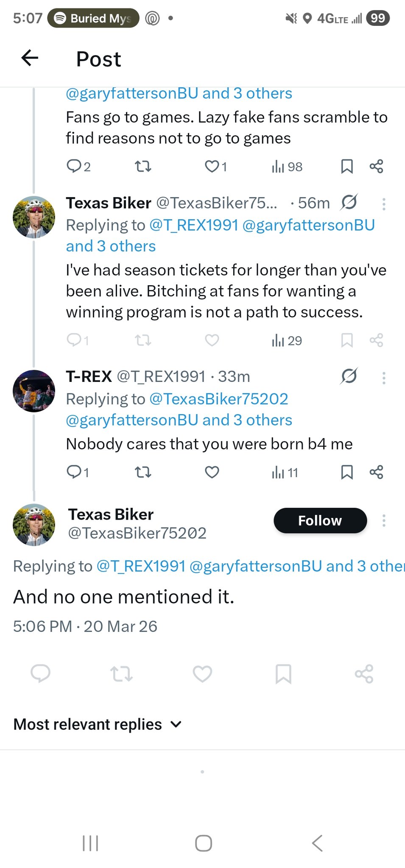This screenshot has height=868, width=405.
Task: Follow Texas Biker
Action: 320,520
